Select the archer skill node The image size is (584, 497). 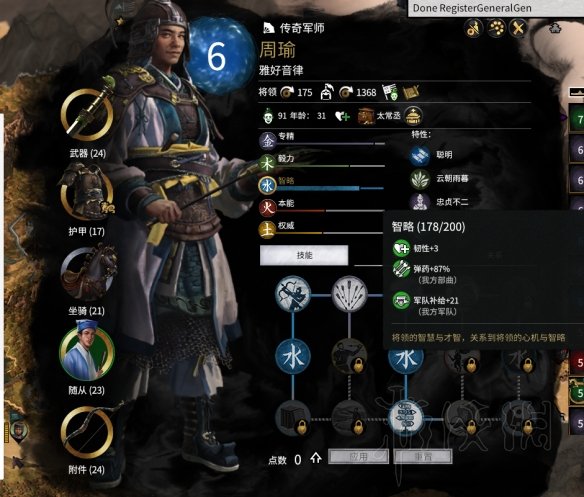293,294
